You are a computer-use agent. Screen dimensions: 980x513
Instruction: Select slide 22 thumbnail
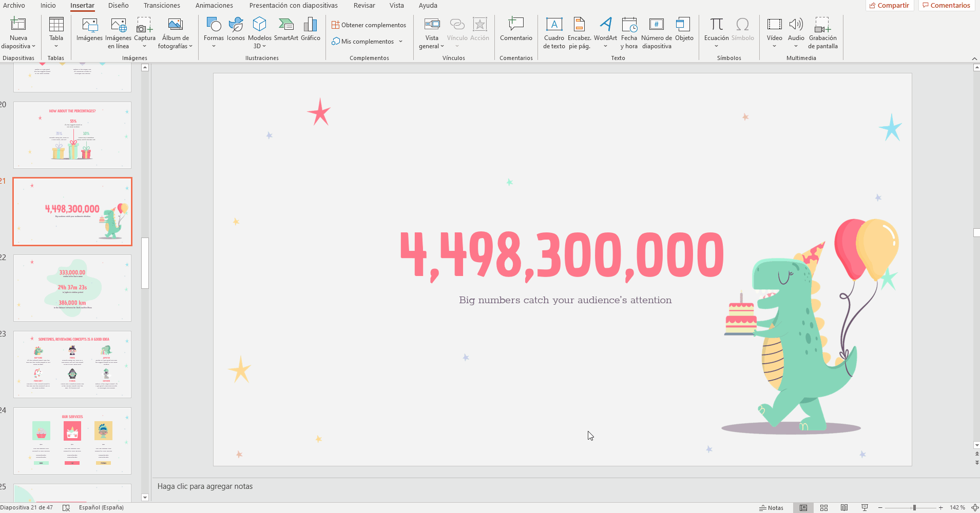[72, 288]
